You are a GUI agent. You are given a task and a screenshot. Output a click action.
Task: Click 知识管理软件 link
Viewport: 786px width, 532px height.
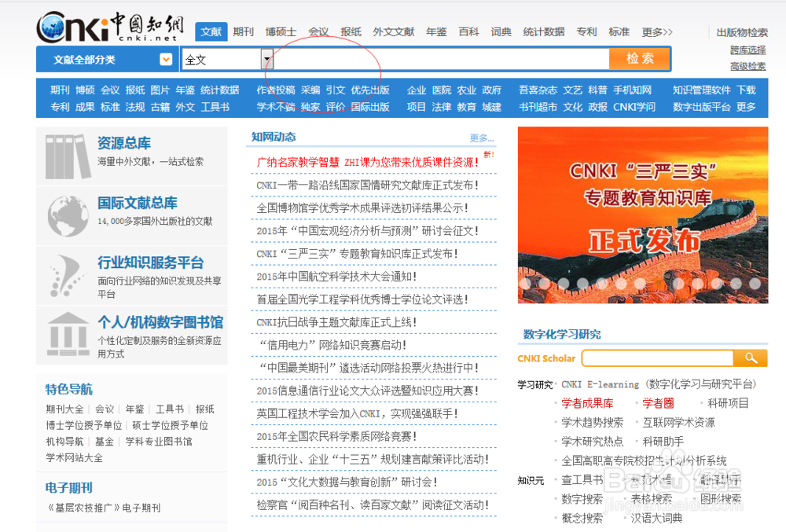pos(702,90)
